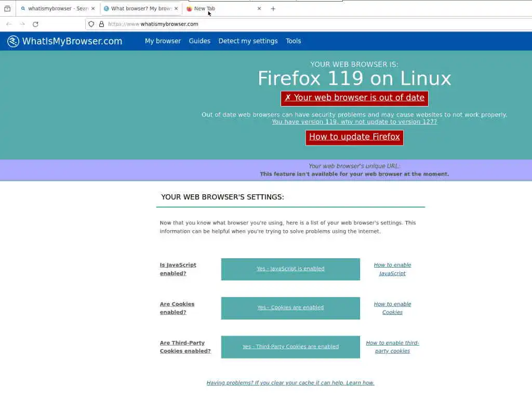
Task: Go back with the back arrow
Action: coord(9,24)
